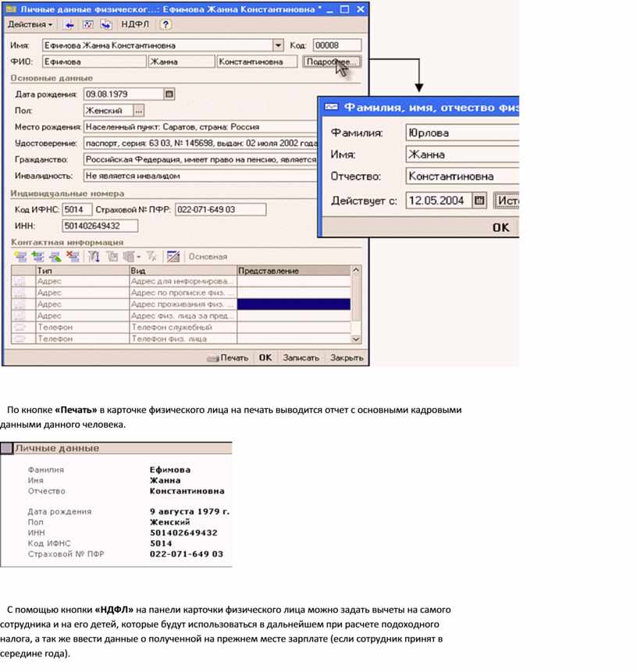
Task: Select the Телефон физ. лица row
Action: pos(181,339)
